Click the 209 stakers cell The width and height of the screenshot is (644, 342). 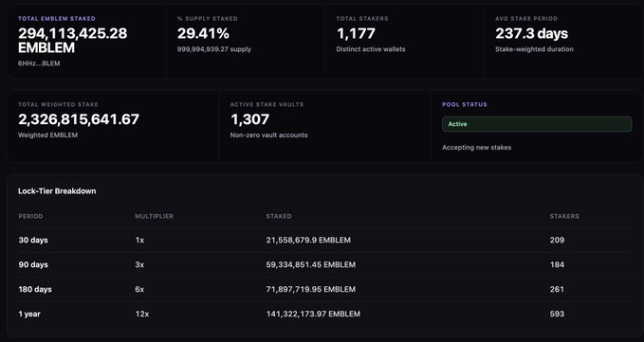coord(557,240)
